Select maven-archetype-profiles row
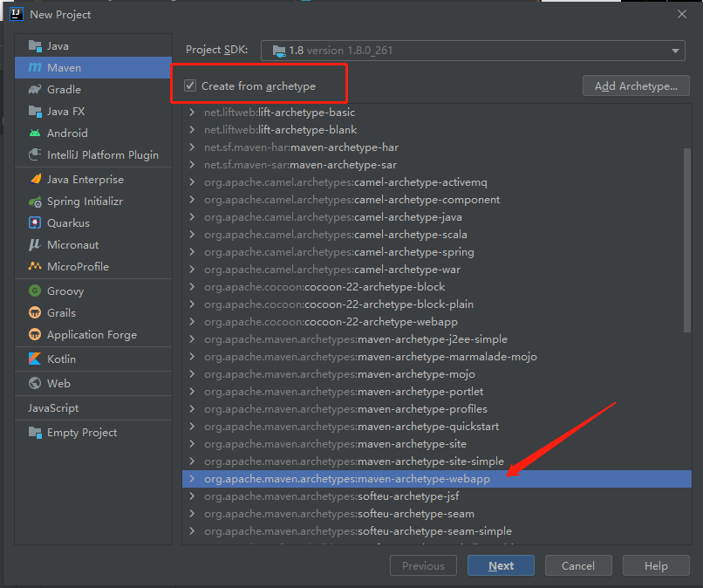 point(437,409)
